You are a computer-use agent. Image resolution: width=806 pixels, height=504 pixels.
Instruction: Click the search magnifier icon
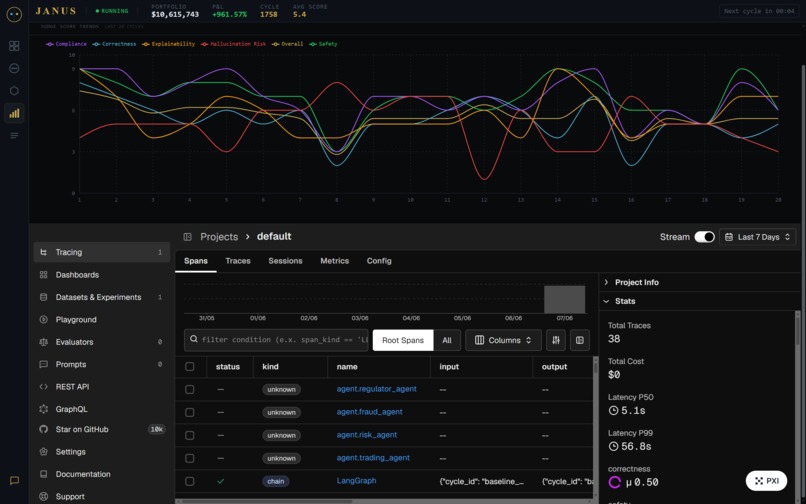click(194, 339)
